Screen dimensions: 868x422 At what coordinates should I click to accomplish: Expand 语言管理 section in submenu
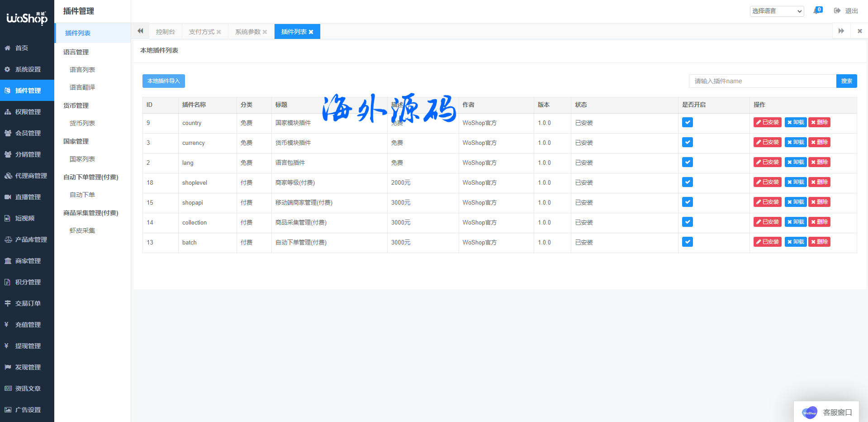76,52
